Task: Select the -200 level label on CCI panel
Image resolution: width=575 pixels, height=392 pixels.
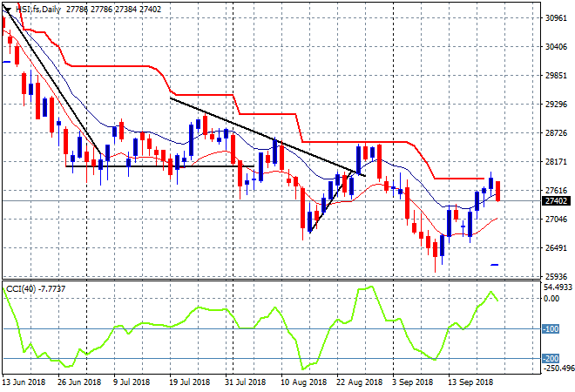Action: pyautogui.click(x=551, y=358)
